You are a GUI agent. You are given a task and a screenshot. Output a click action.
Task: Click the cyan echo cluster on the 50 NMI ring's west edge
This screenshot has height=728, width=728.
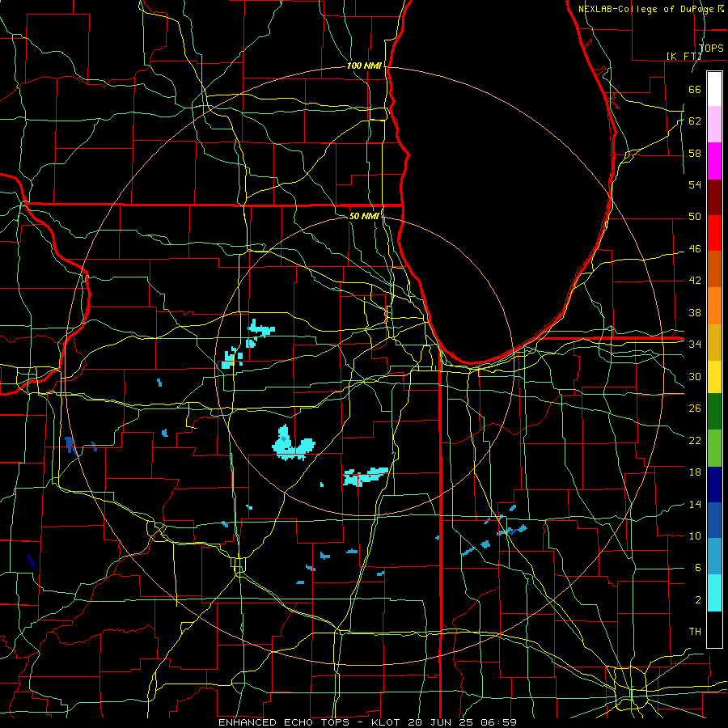232,358
